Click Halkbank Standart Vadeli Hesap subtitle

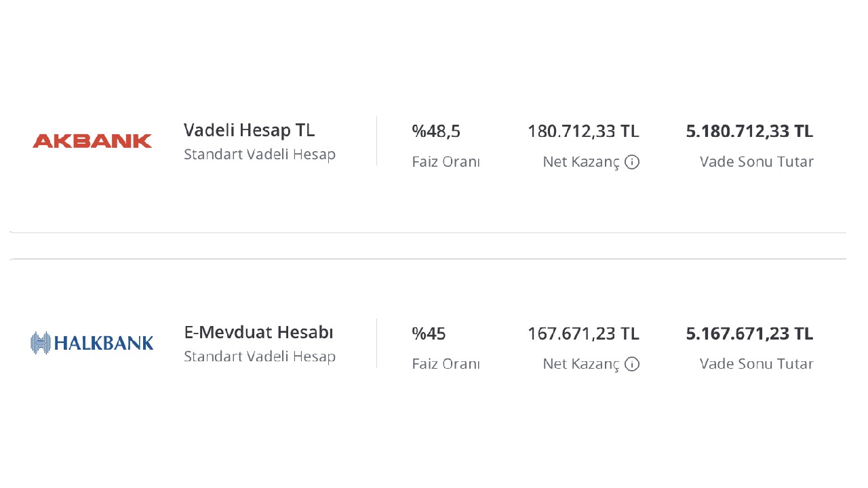(x=260, y=357)
